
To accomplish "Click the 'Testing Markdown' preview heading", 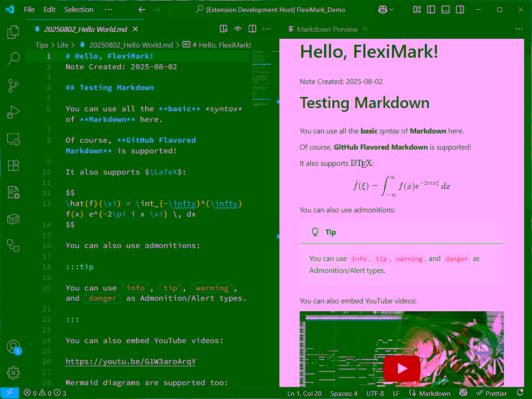I will [365, 103].
